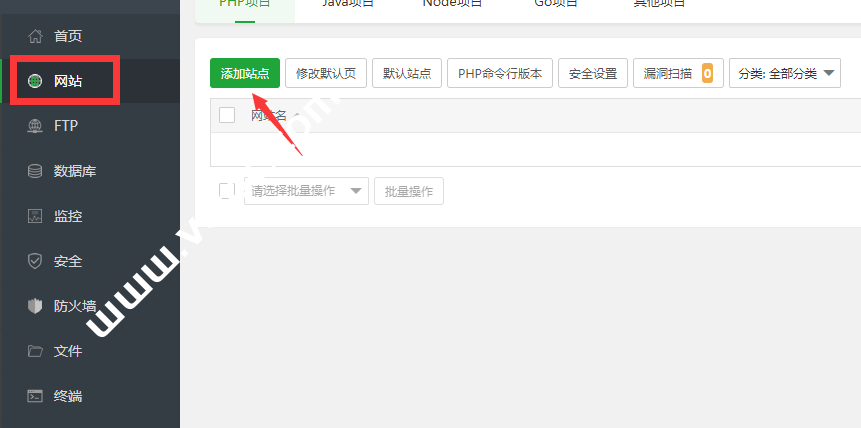Switch to the Node项目 tab
This screenshot has width=861, height=428.
[x=452, y=4]
